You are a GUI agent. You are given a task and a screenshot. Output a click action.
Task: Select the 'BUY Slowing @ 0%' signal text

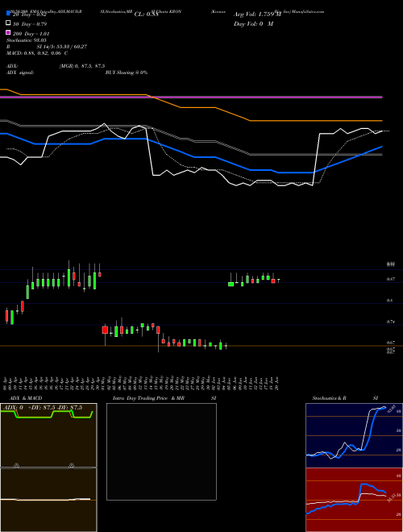(127, 73)
